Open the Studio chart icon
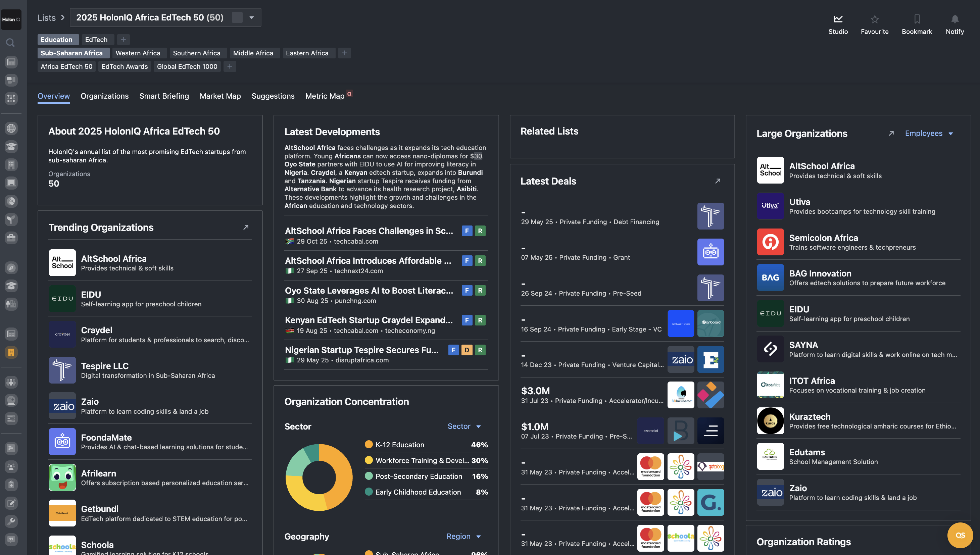This screenshot has height=555, width=980. [838, 19]
